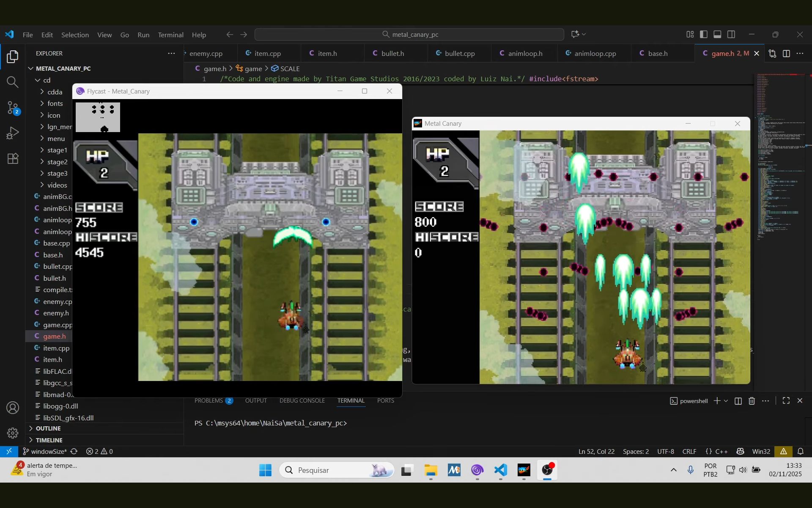Toggle the secondary side bar layout button
Viewport: 812px width, 508px height.
[731, 35]
